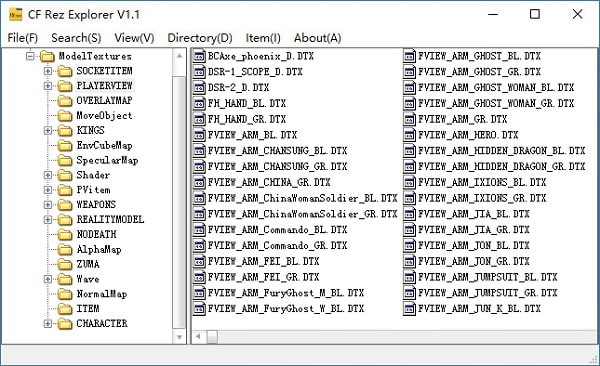
Task: Expand the PLAYERVIEW folder node
Action: click(x=48, y=86)
